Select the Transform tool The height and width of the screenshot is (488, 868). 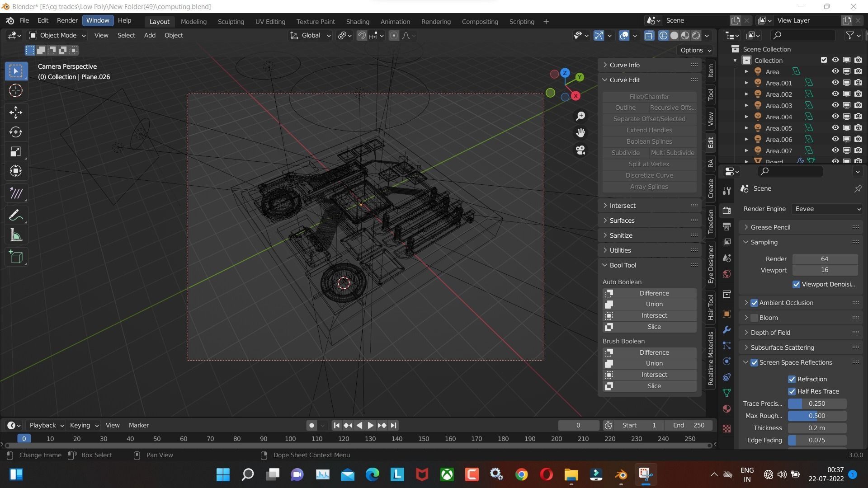point(16,171)
